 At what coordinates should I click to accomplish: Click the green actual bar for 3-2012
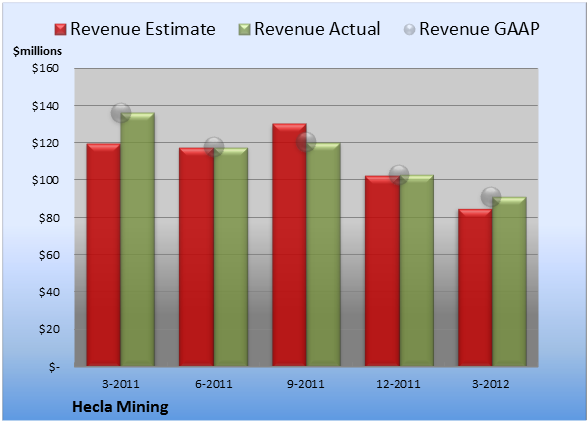(x=509, y=281)
